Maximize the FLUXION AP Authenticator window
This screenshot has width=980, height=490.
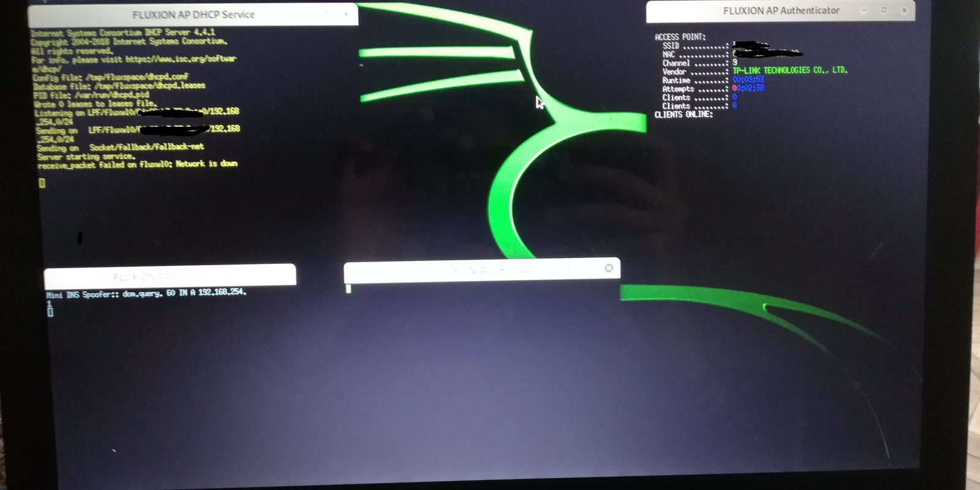(884, 10)
